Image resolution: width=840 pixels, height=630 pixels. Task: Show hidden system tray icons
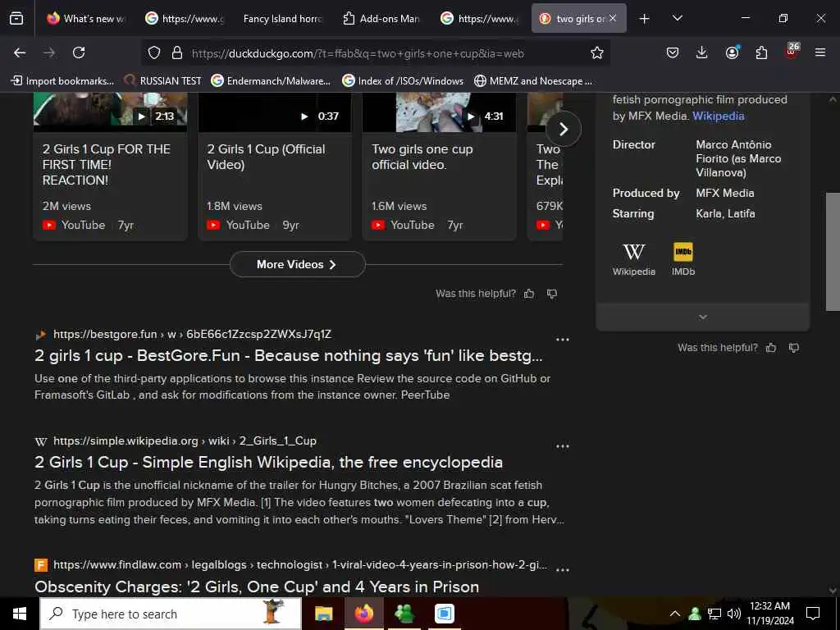(x=675, y=614)
